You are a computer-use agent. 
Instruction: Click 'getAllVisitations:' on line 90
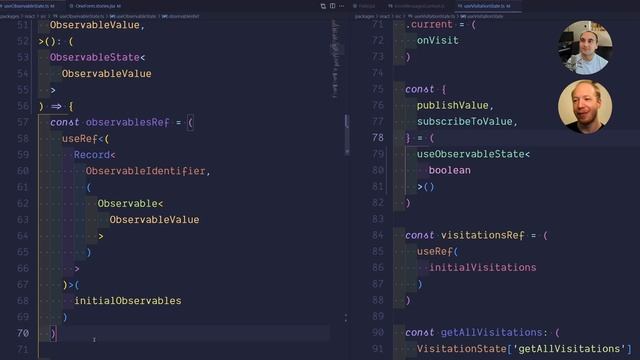pyautogui.click(x=494, y=332)
